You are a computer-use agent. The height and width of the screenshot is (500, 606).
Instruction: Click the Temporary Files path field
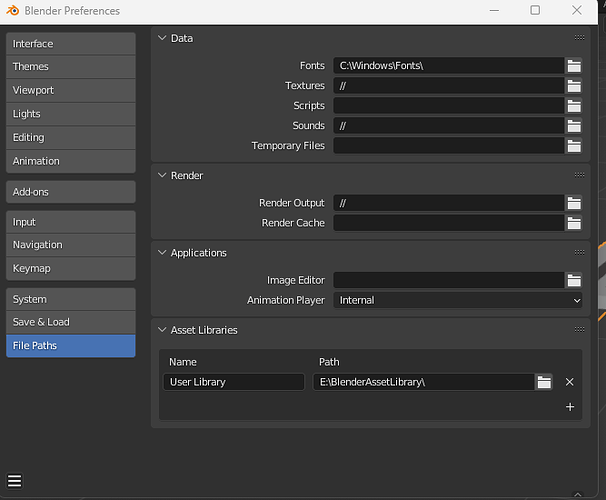pos(449,146)
